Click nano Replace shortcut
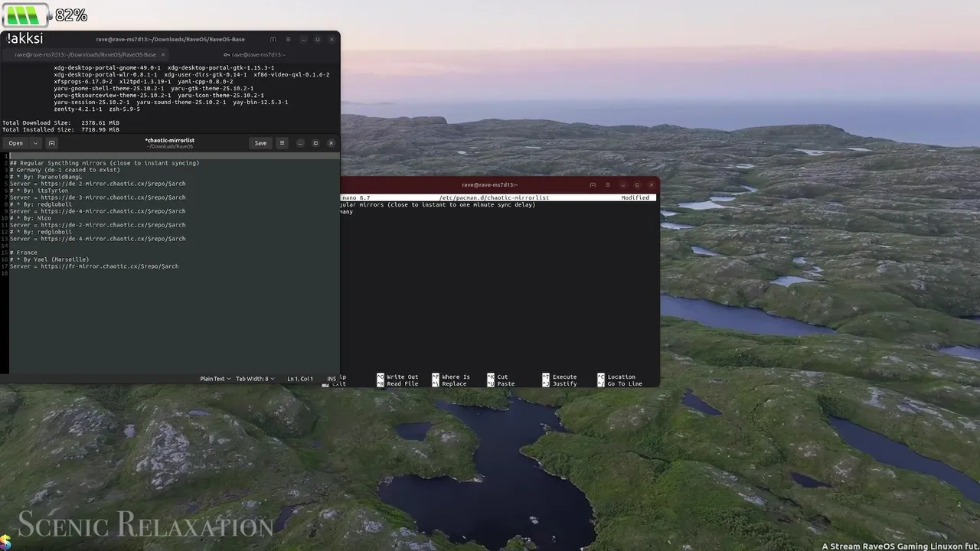The image size is (980, 551). [x=449, y=383]
